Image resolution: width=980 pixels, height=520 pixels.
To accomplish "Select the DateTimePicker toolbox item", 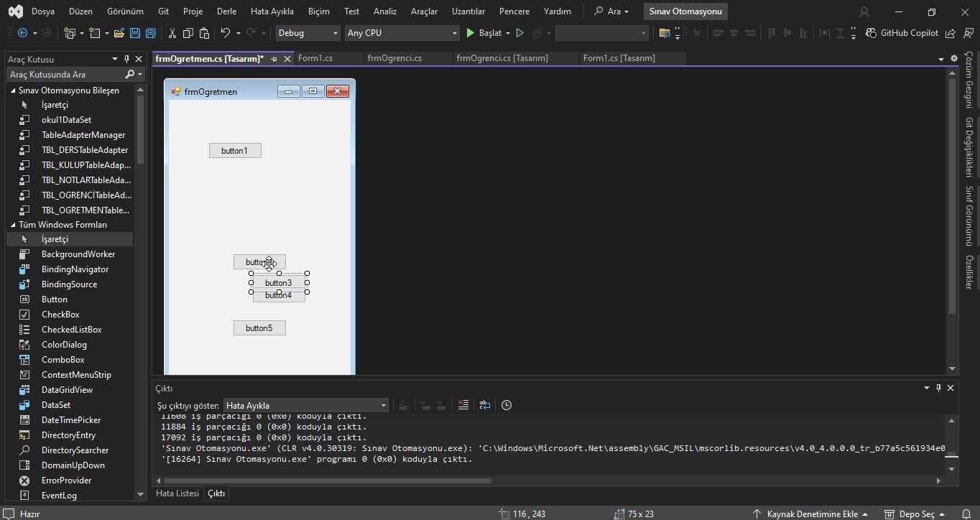I will tap(70, 420).
